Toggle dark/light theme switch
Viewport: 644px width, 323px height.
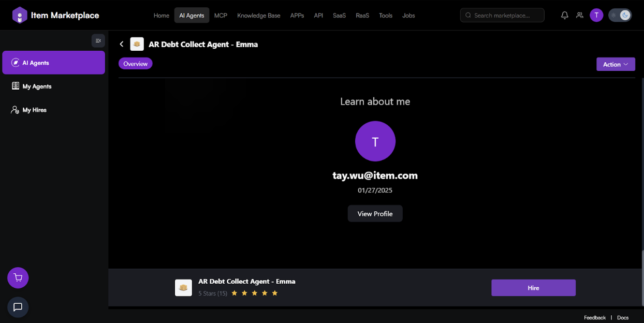pyautogui.click(x=620, y=16)
